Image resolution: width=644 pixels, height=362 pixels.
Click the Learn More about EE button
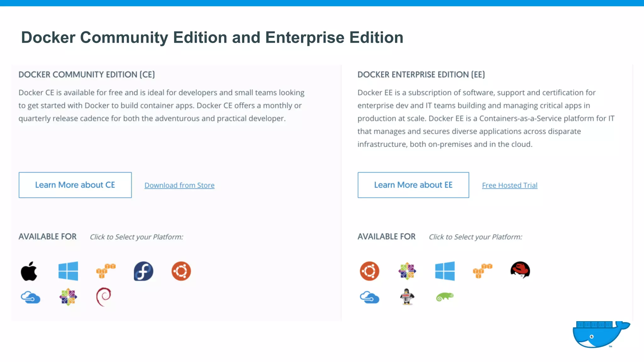(413, 185)
